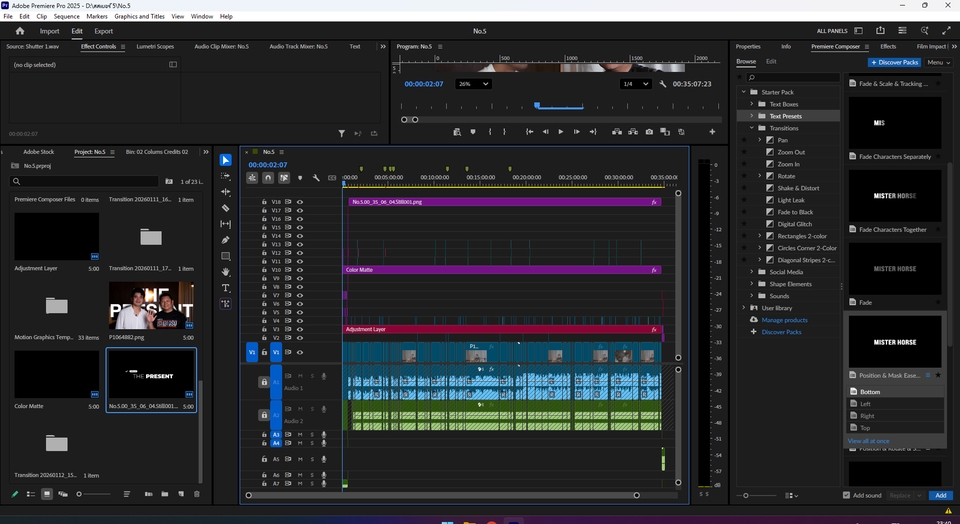
Task: Select the Razor tool
Action: [x=226, y=208]
